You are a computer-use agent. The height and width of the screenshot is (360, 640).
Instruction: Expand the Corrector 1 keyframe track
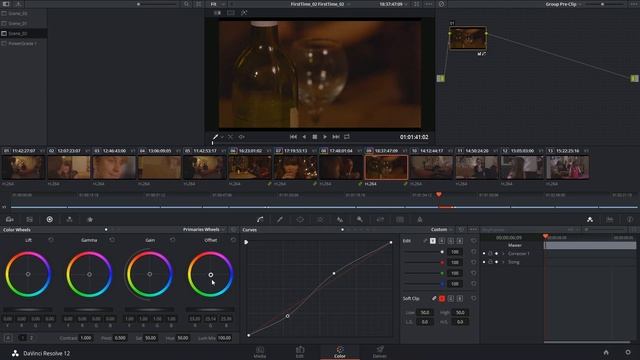tap(503, 253)
